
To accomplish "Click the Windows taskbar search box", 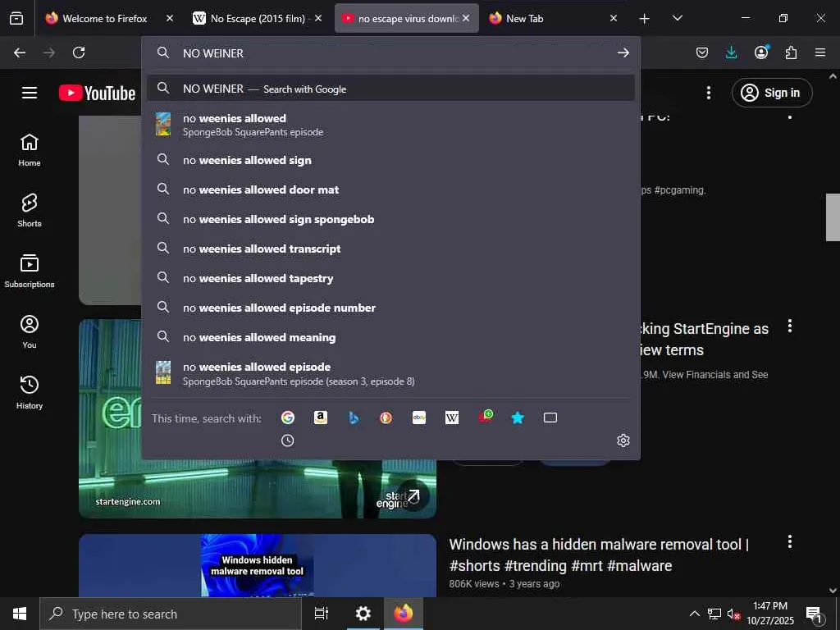I will [x=171, y=614].
